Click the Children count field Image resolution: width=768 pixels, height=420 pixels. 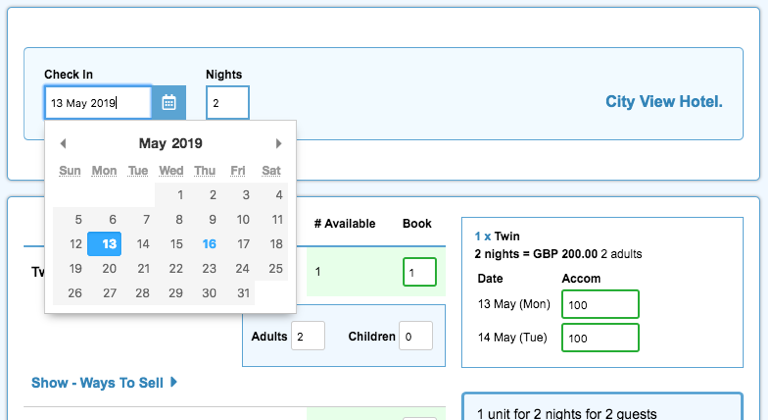415,336
